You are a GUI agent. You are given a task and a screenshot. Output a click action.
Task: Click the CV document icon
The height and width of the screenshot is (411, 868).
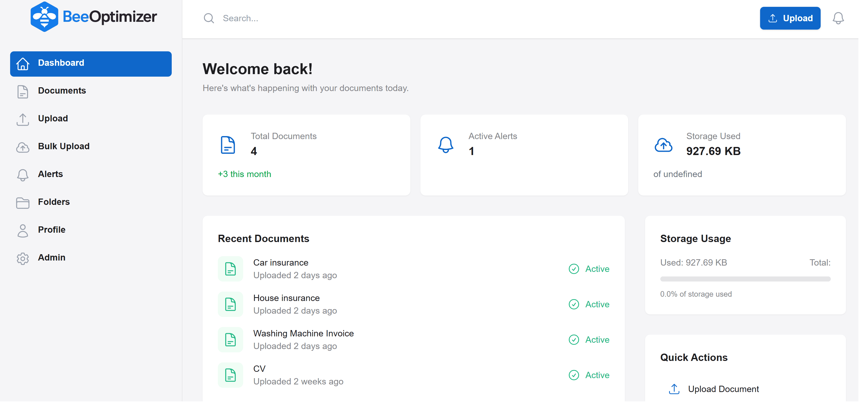(x=230, y=375)
